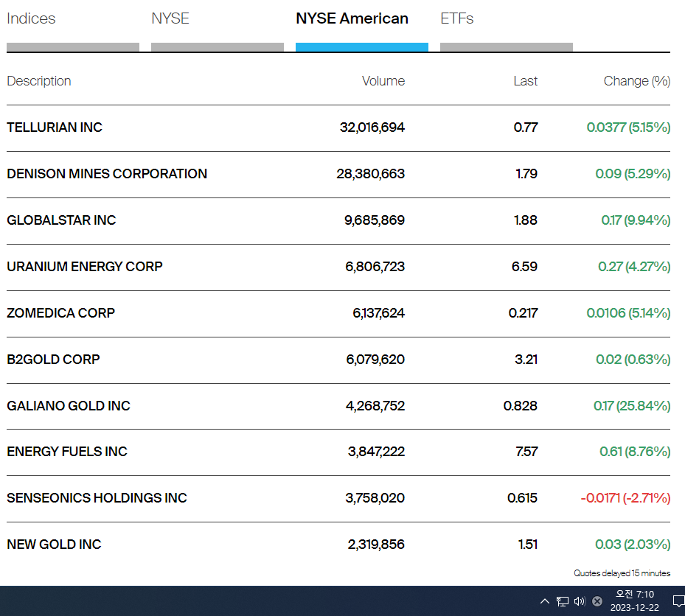Image resolution: width=685 pixels, height=616 pixels.
Task: Click Energy Fuels last price 7.57
Action: tap(526, 451)
